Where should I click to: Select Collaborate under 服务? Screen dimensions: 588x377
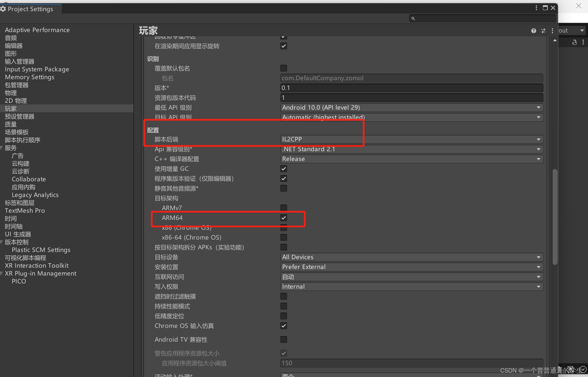pos(29,179)
